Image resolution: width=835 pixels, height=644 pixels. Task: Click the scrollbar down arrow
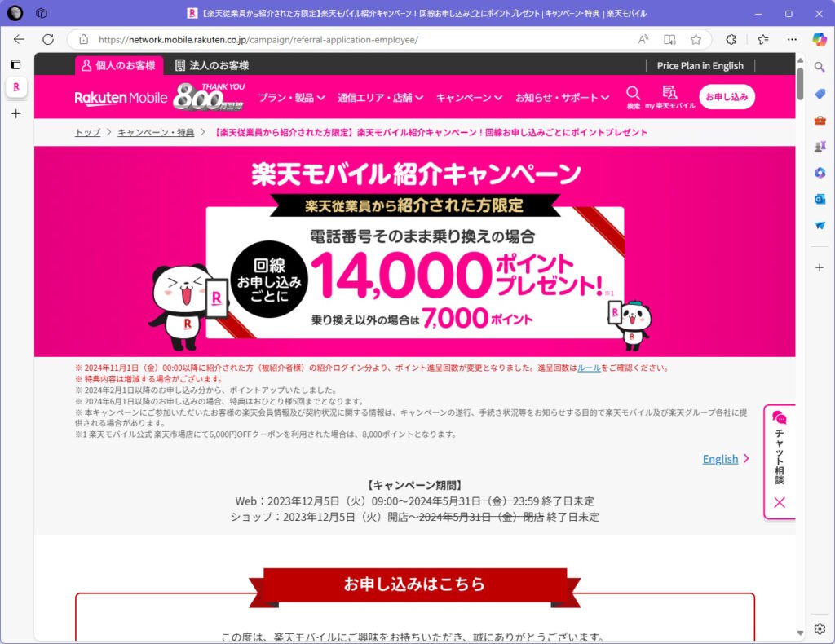(x=800, y=633)
